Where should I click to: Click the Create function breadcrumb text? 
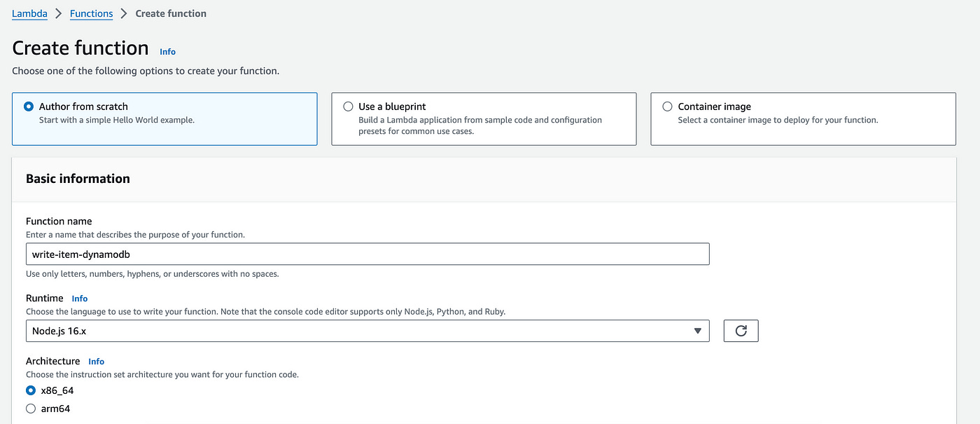click(171, 13)
